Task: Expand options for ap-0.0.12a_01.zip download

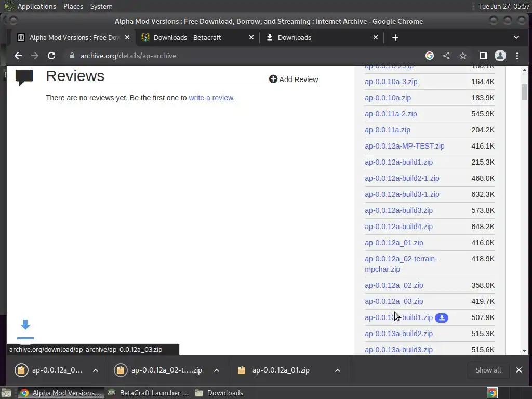Action: (338, 370)
